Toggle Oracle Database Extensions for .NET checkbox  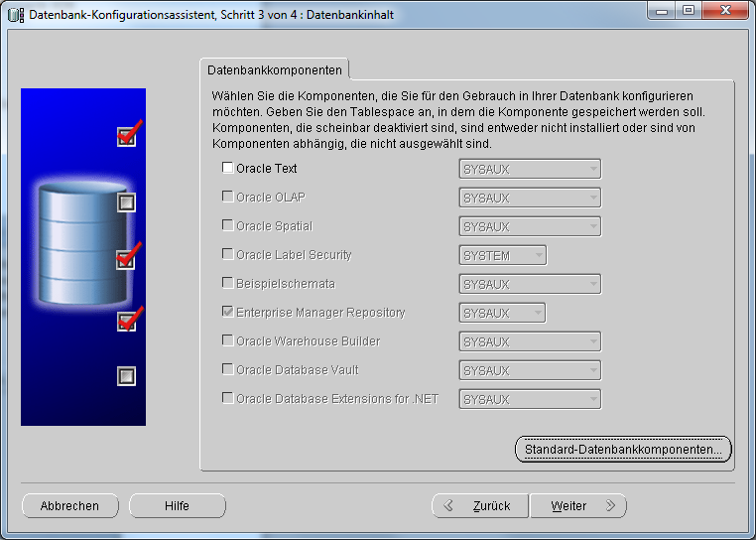point(227,398)
